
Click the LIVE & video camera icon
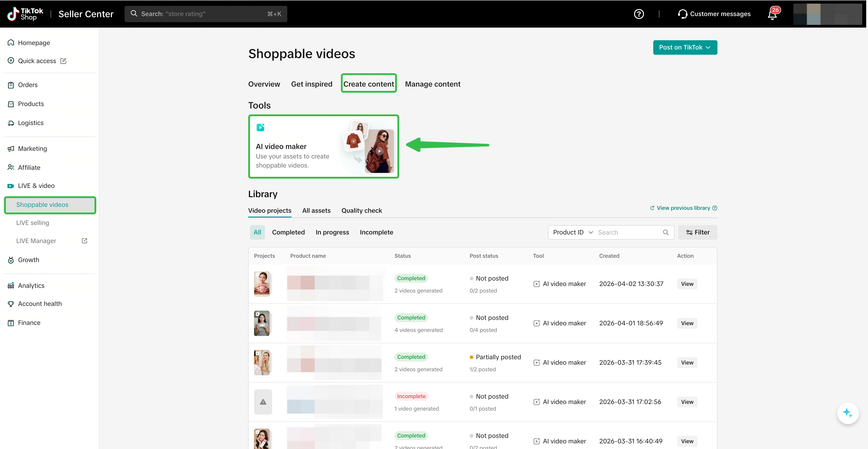(x=11, y=186)
